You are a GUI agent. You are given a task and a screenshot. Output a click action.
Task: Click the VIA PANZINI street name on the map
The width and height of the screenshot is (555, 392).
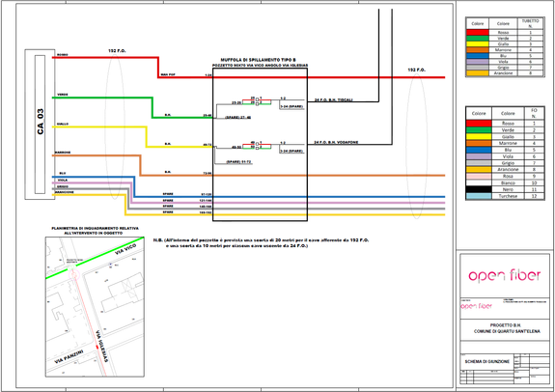click(69, 356)
